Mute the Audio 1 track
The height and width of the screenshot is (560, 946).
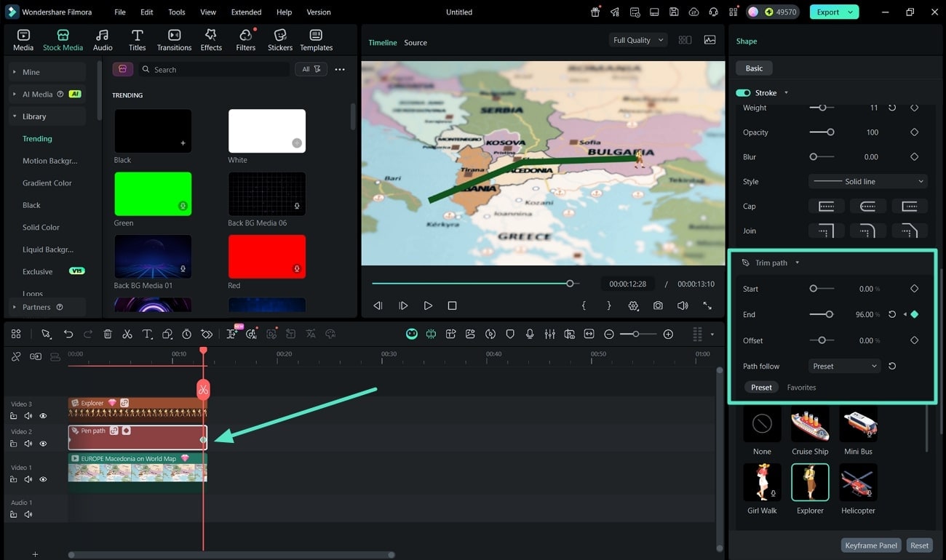tap(28, 513)
